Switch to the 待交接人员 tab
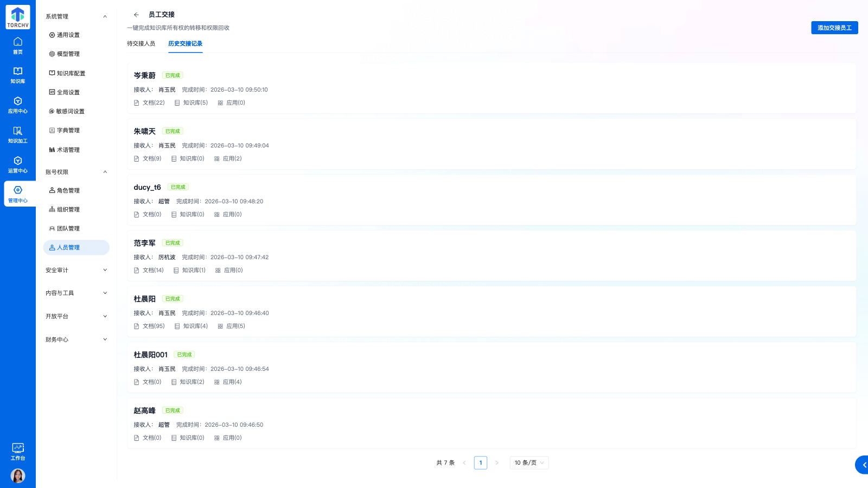Screen dimensions: 868x488 coord(141,43)
